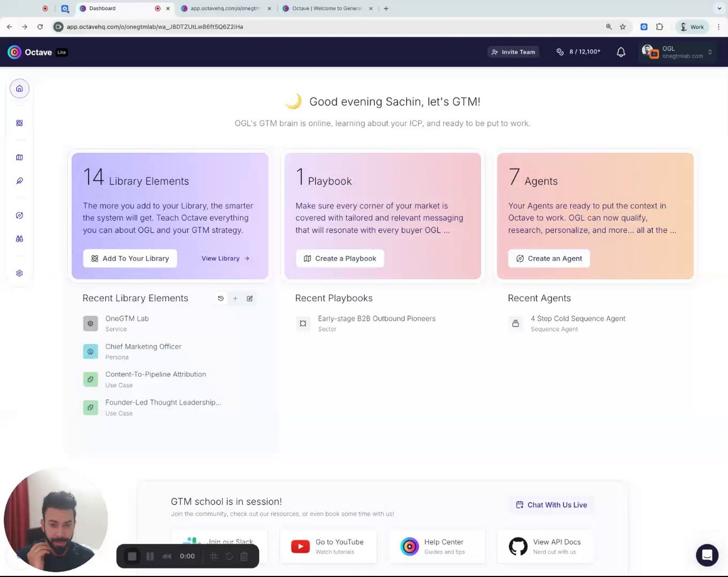Click the site information icon in address bar

coord(58,27)
